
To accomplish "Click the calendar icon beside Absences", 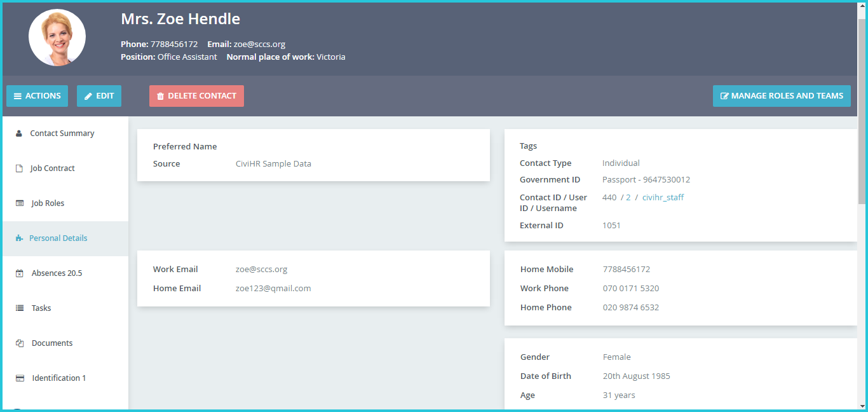I will 19,273.
